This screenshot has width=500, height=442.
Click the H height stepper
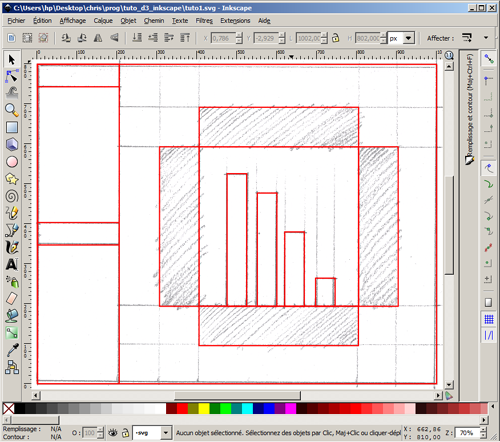pos(384,38)
